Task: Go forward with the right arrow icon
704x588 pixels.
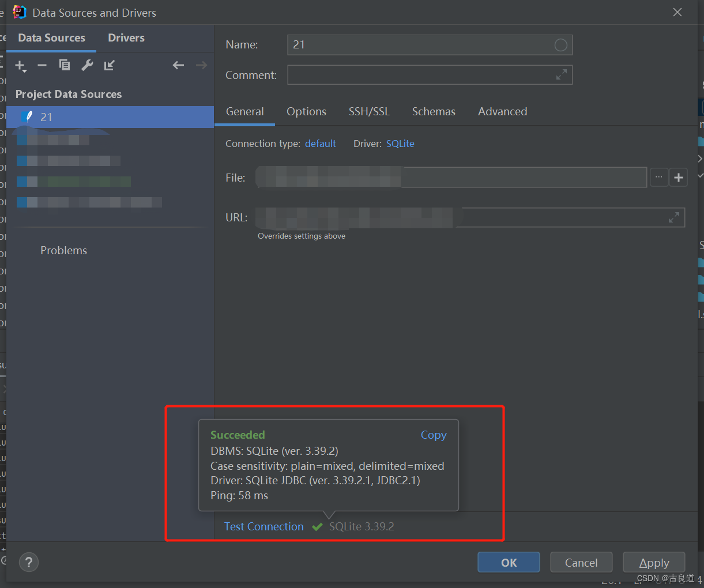Action: coord(201,65)
